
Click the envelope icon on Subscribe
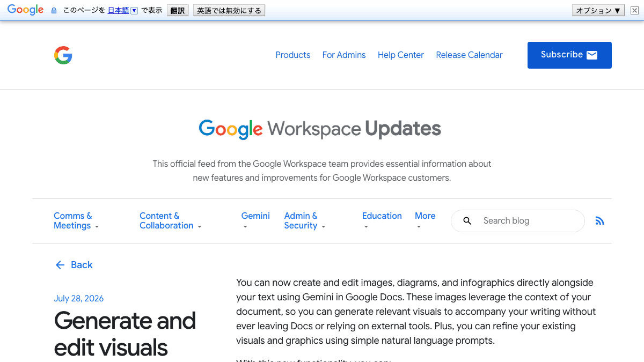click(x=592, y=55)
